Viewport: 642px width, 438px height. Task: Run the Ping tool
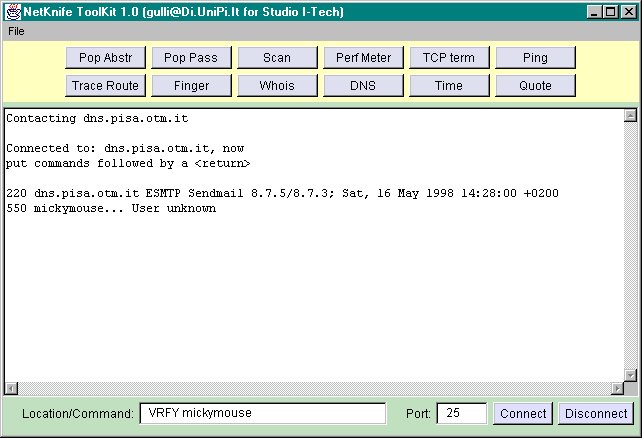click(535, 58)
